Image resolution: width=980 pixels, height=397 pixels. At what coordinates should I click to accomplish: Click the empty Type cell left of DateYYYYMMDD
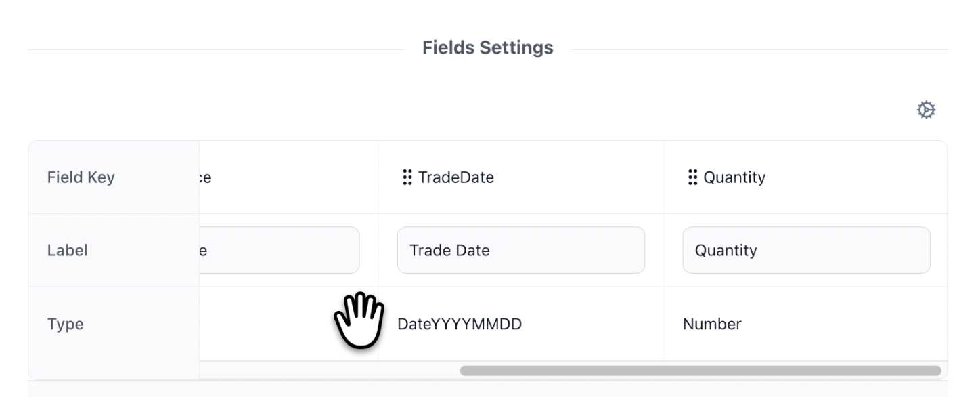271,324
